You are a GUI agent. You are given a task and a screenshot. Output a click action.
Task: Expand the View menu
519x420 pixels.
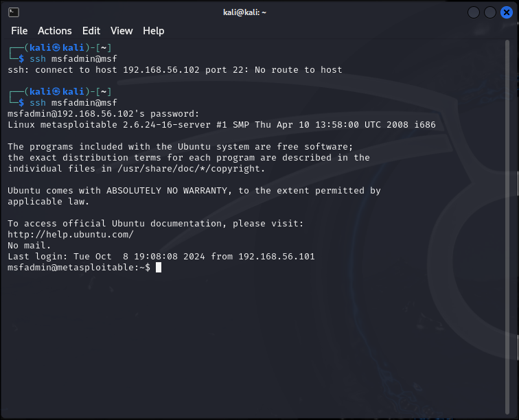coord(122,31)
